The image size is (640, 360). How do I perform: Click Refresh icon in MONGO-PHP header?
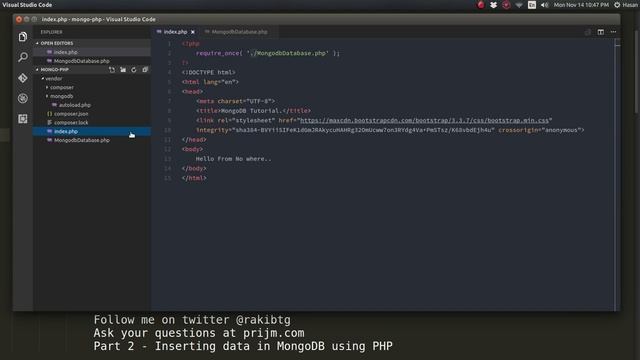point(134,70)
